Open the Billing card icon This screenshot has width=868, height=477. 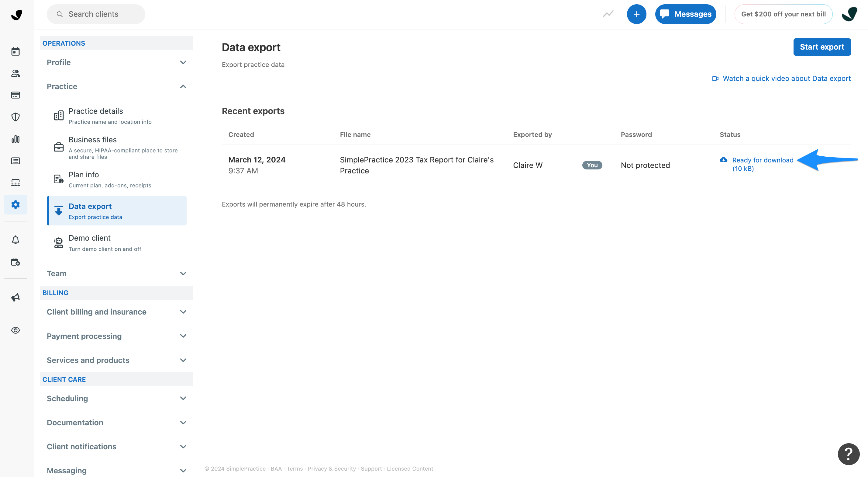coord(15,95)
